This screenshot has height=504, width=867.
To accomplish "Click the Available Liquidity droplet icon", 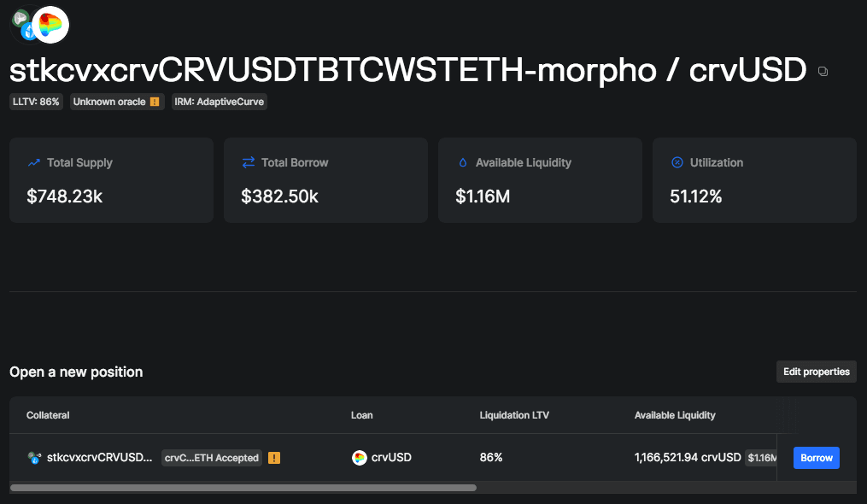I will point(463,162).
